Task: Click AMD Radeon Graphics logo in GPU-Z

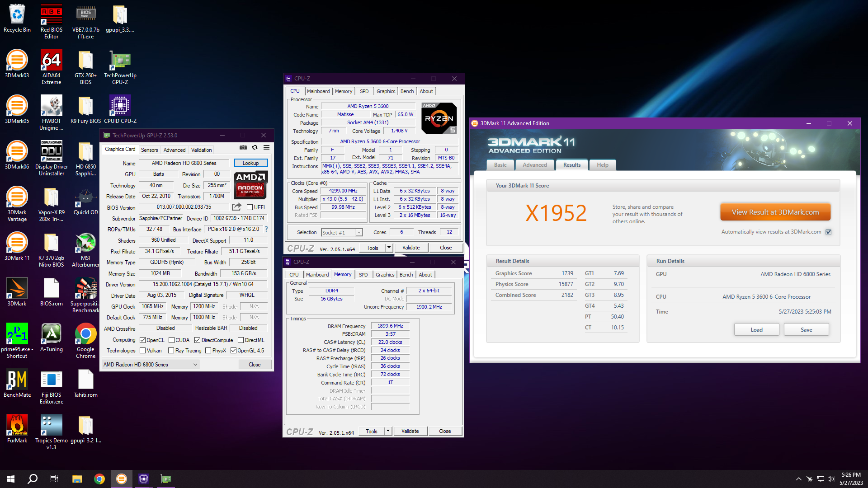Action: [251, 185]
